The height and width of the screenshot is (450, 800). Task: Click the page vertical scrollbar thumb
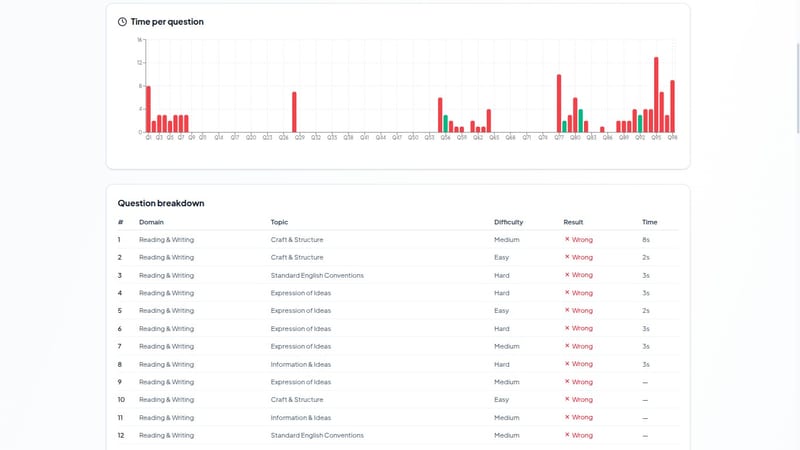click(x=797, y=88)
